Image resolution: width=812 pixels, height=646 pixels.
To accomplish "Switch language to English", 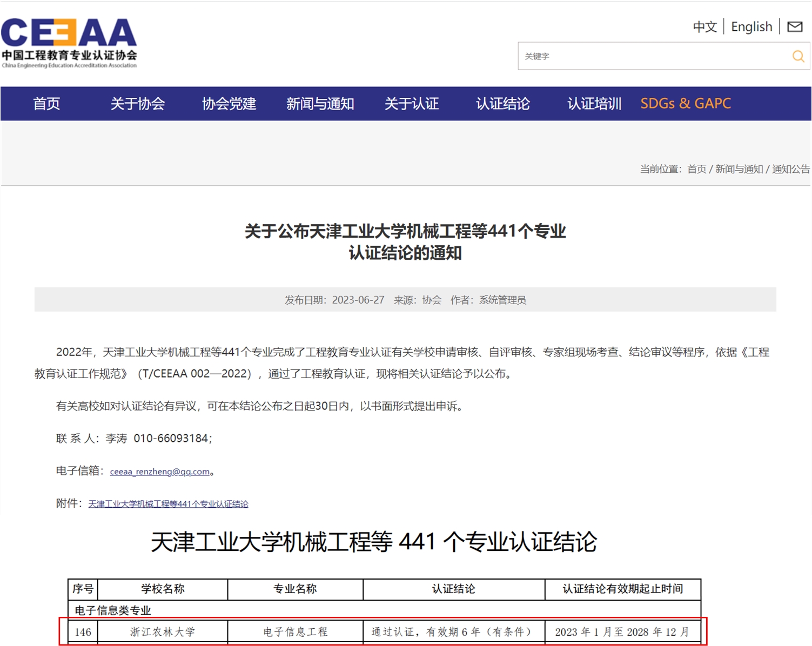I will click(751, 26).
